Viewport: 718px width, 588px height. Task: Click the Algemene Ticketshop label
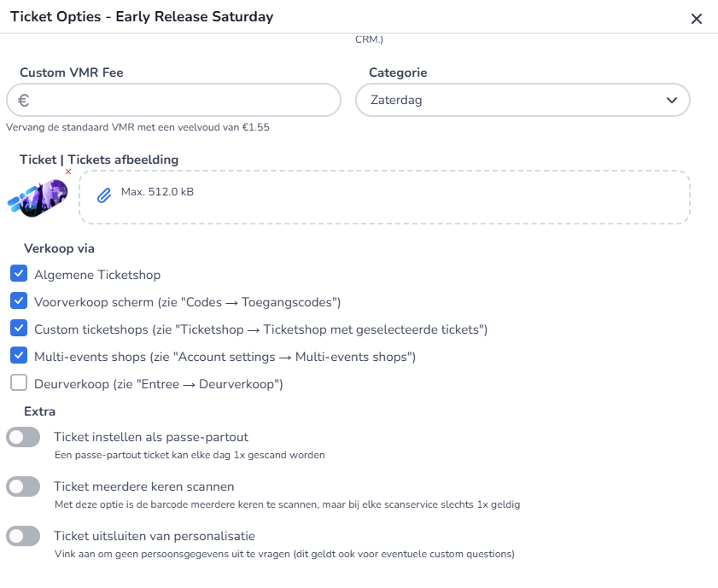coord(97,275)
